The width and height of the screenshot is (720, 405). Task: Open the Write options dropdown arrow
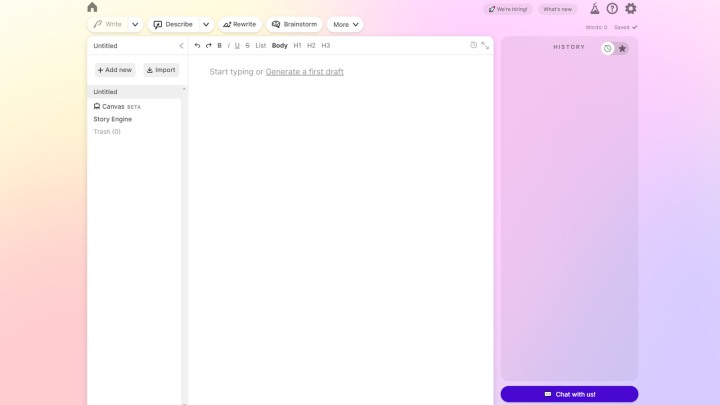pos(135,24)
